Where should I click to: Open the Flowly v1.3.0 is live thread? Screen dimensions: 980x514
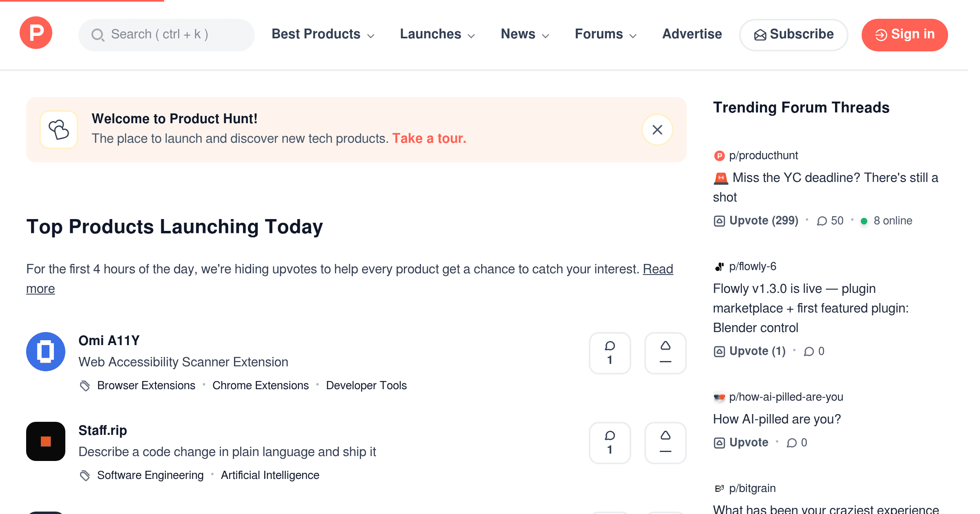(811, 308)
